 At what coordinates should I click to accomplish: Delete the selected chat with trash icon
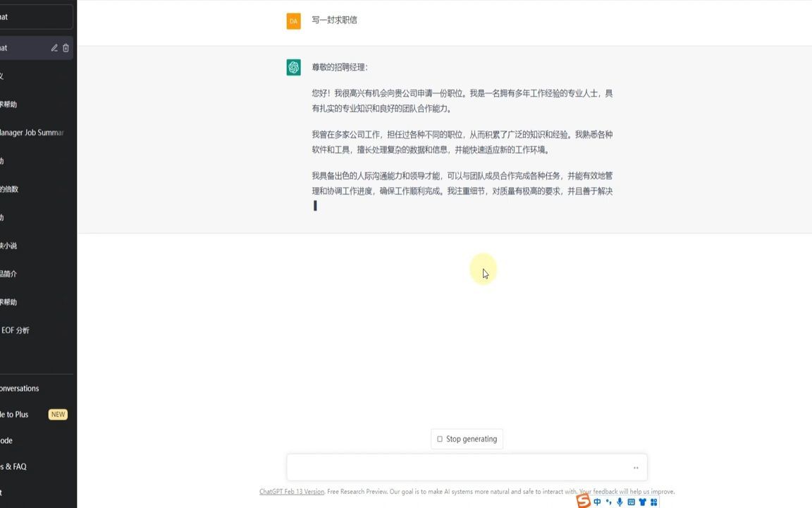tap(66, 48)
